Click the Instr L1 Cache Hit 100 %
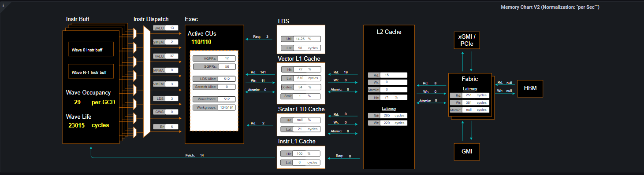This screenshot has height=175, width=644. pyautogui.click(x=307, y=153)
